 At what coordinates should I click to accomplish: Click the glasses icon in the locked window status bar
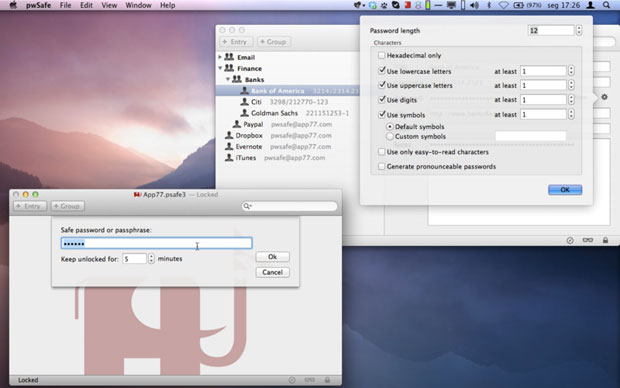click(310, 380)
